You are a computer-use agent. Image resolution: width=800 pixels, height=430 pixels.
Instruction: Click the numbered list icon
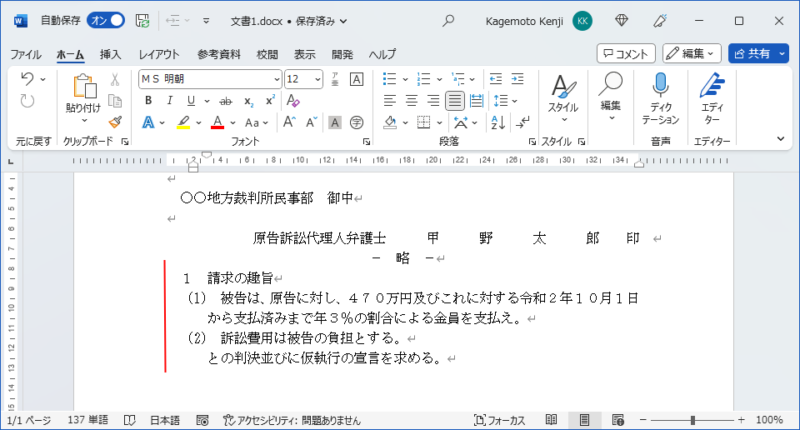point(423,79)
